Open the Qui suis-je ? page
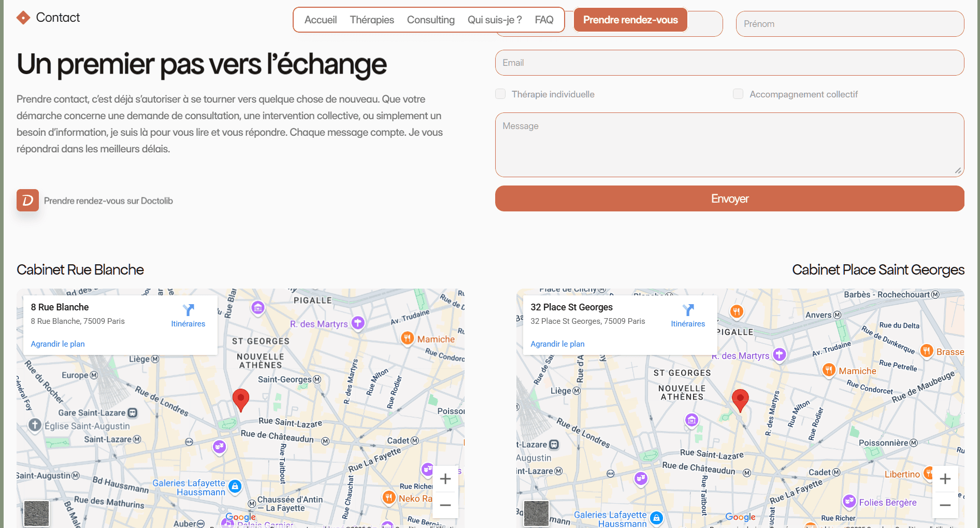Screen dimensions: 980x528 tap(495, 20)
